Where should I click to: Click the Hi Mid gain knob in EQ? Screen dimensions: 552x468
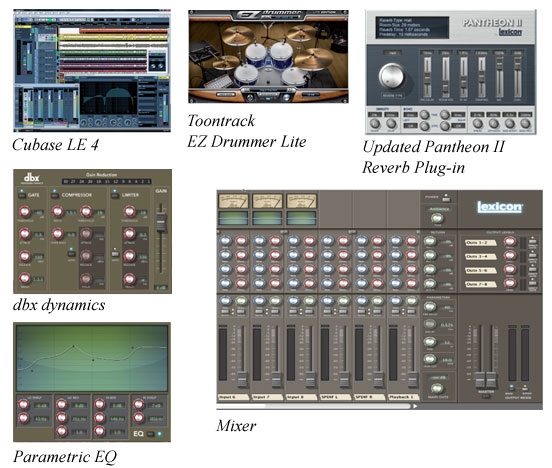coord(100,404)
